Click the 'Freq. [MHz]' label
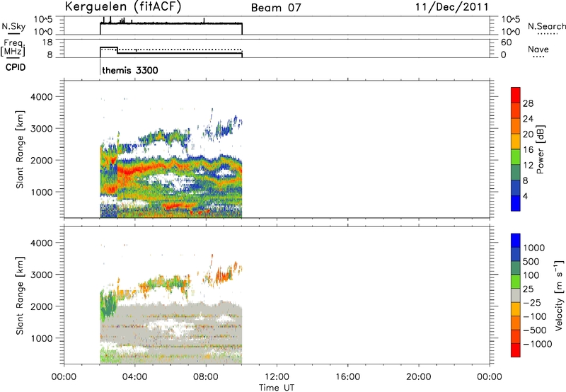 pos(13,47)
